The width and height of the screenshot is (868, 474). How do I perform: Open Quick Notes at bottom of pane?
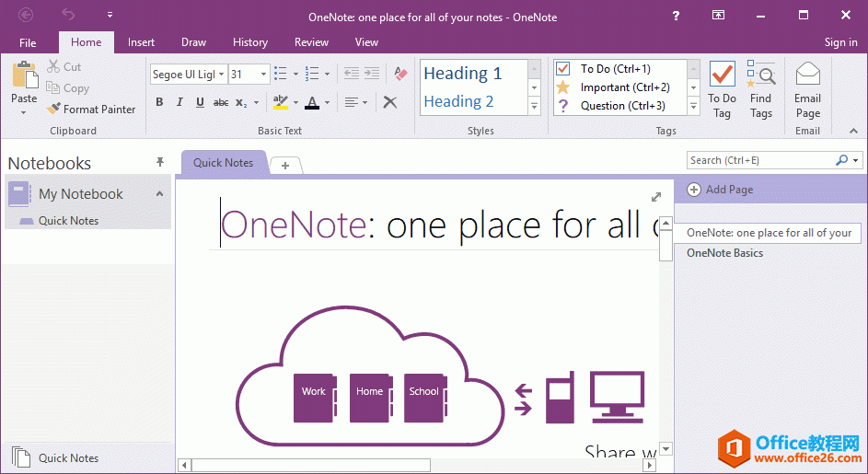pos(68,458)
